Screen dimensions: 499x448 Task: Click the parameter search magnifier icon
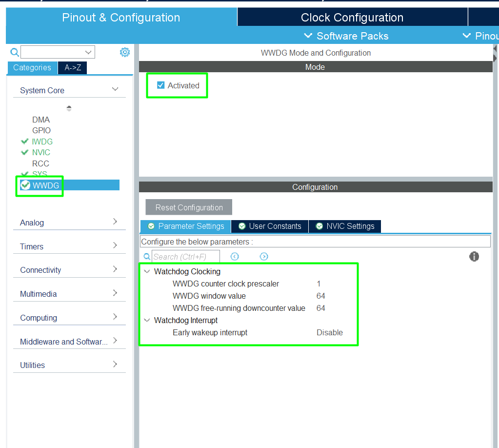coord(147,257)
